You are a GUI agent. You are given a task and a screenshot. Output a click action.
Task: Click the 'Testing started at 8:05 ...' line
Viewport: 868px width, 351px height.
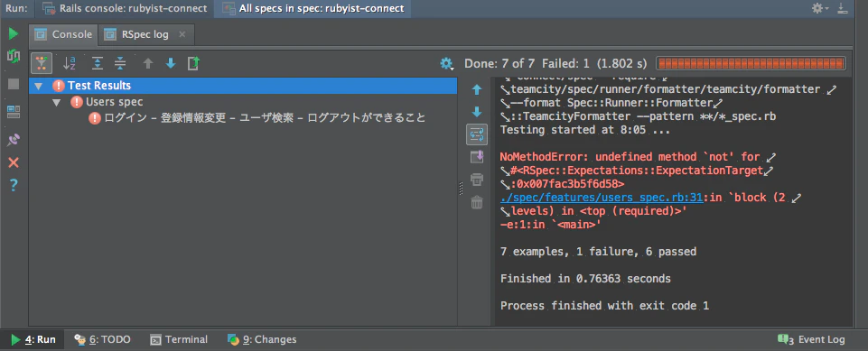point(585,131)
